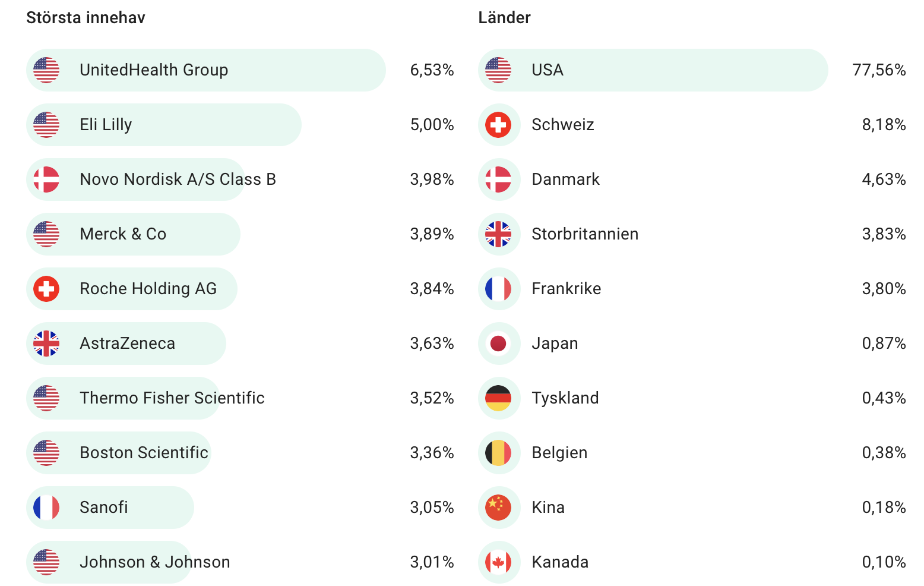Click the USA country bar
The height and width of the screenshot is (586, 924).
pyautogui.click(x=653, y=70)
